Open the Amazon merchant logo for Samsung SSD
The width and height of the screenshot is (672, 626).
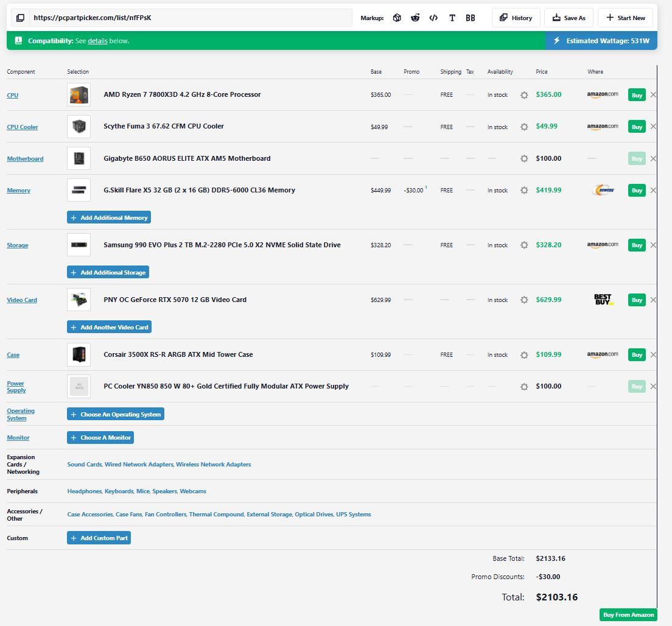(603, 245)
